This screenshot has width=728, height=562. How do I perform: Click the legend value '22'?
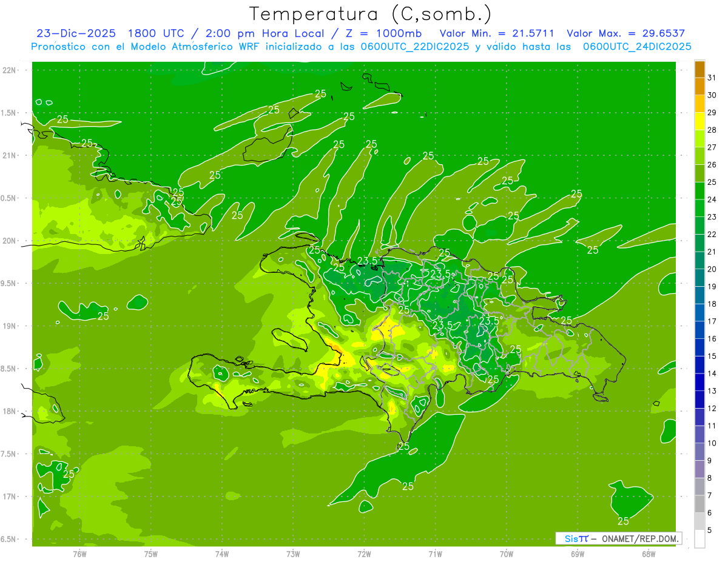pyautogui.click(x=712, y=234)
